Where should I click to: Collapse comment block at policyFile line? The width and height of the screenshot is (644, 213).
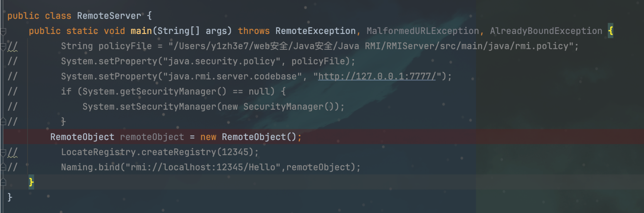[3, 47]
